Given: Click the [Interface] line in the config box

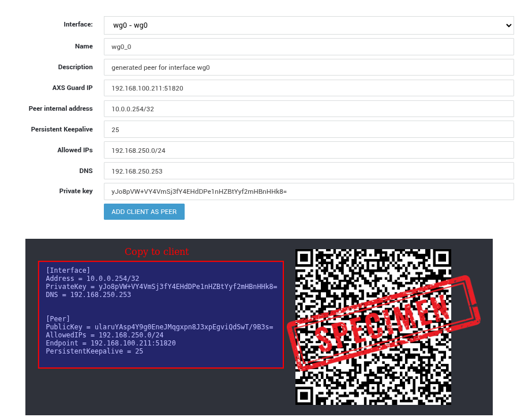Looking at the screenshot, I should [68, 271].
